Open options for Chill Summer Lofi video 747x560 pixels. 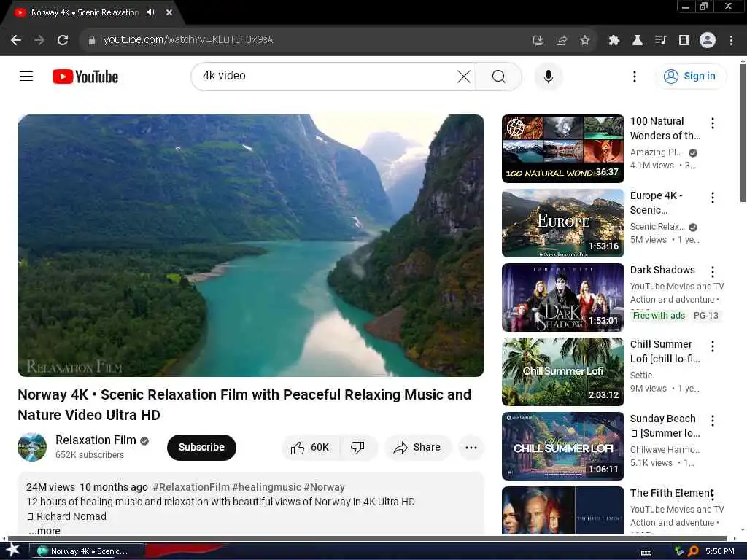712,346
